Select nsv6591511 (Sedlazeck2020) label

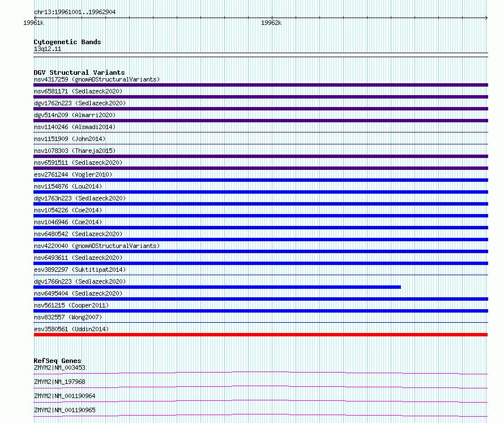(x=78, y=163)
